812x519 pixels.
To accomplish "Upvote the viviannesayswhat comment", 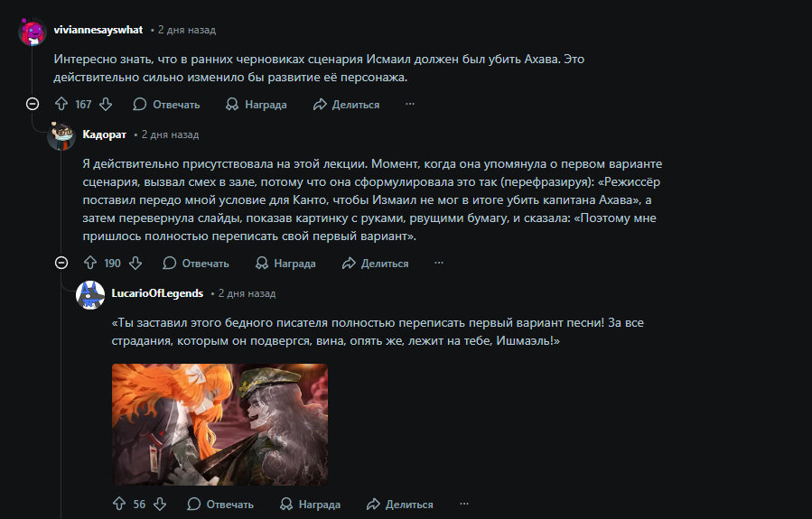I will click(61, 105).
